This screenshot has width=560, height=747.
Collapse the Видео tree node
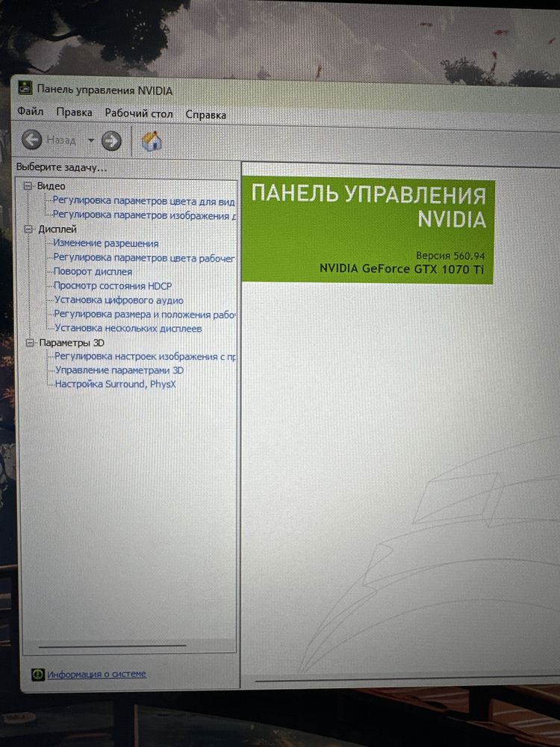tap(28, 186)
